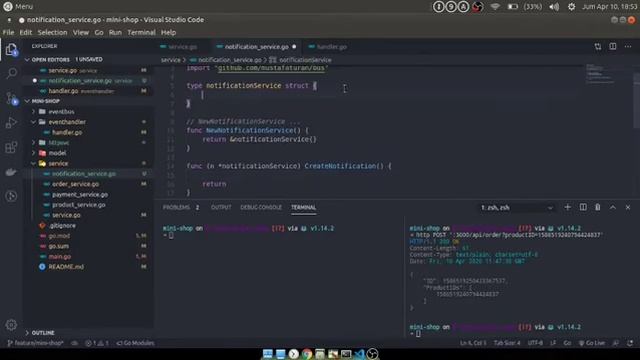Maximize the panel with up chevron

pos(613,207)
